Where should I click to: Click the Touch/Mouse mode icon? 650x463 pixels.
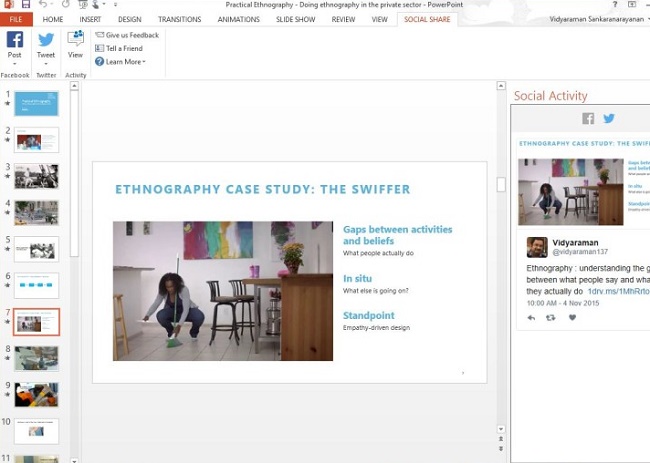click(x=96, y=5)
